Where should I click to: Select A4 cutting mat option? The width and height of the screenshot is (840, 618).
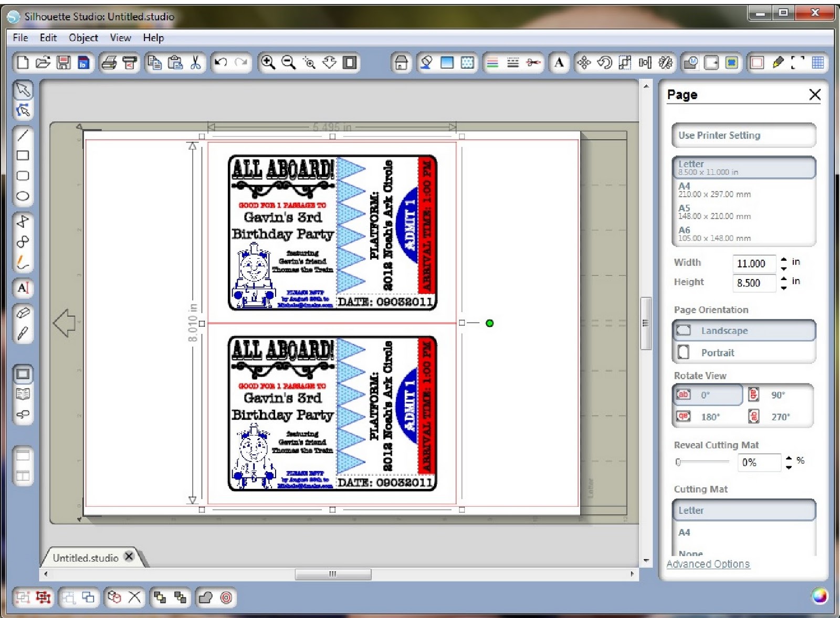tap(744, 532)
